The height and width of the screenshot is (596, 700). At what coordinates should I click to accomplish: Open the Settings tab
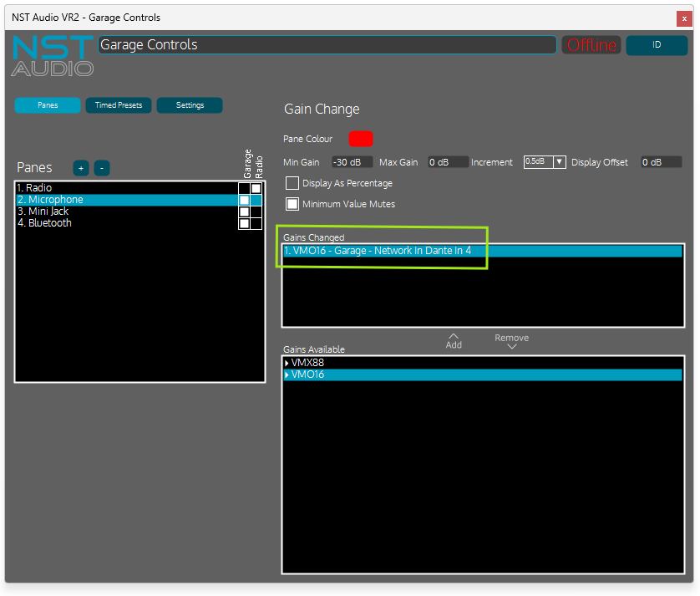coord(190,105)
